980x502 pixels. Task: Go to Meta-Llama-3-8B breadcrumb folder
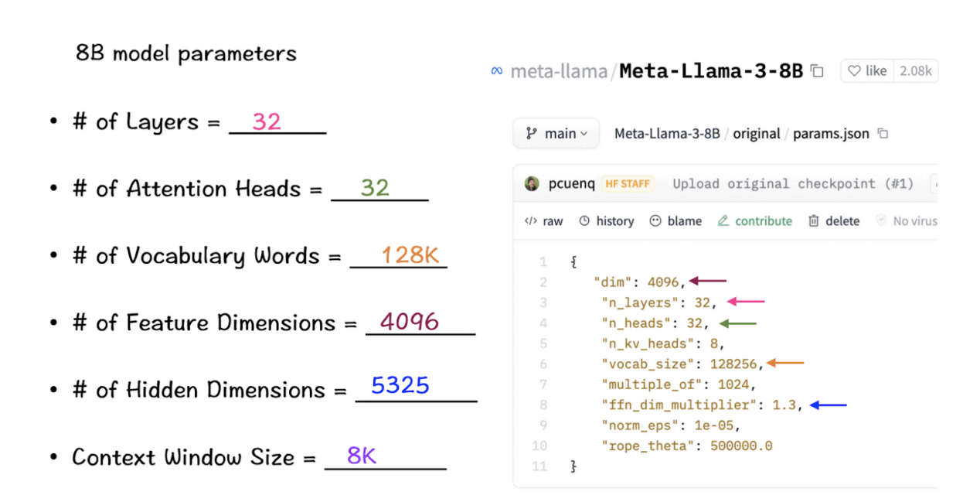(x=667, y=134)
